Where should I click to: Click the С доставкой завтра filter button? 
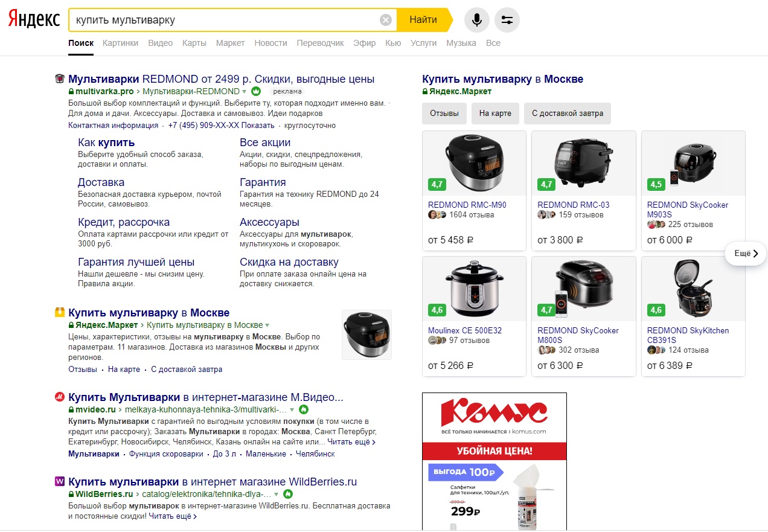point(568,114)
